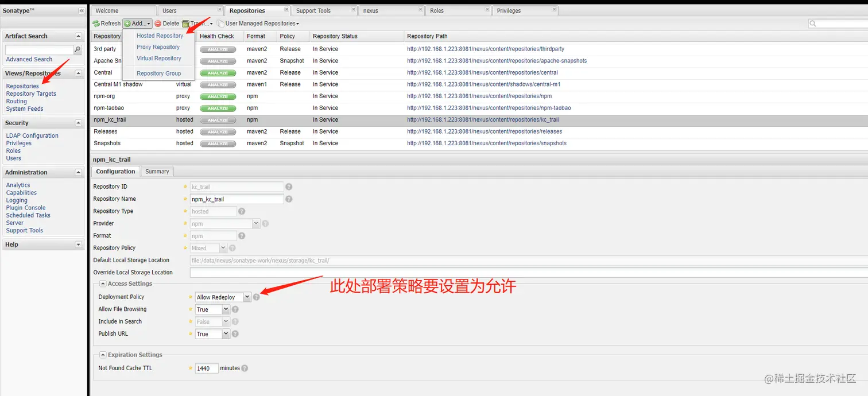This screenshot has width=868, height=396.
Task: Open Capabilities in the sidebar
Action: [x=21, y=193]
